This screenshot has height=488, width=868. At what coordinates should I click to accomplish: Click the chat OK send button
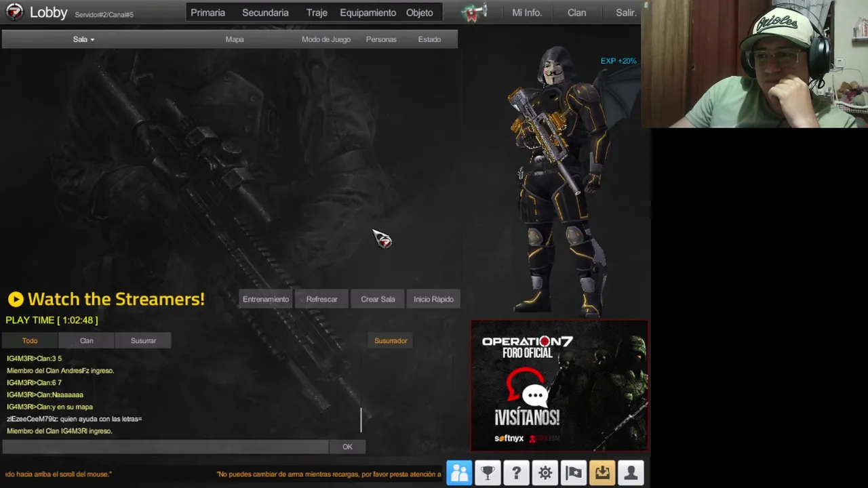(x=347, y=447)
